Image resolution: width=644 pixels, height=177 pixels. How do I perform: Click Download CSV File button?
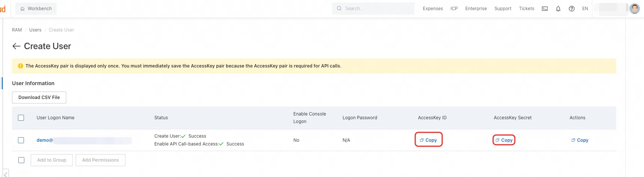(x=39, y=97)
